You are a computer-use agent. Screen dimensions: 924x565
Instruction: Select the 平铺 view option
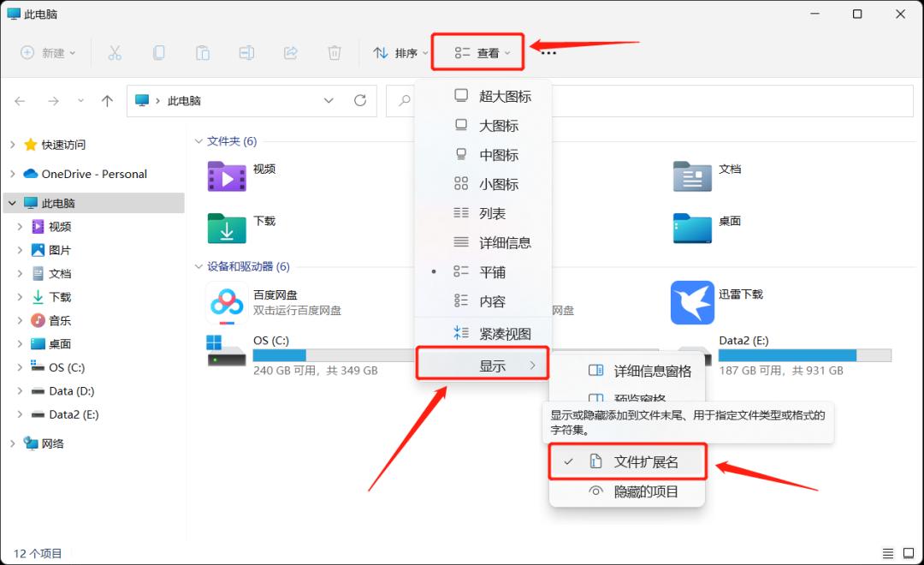[x=493, y=271]
